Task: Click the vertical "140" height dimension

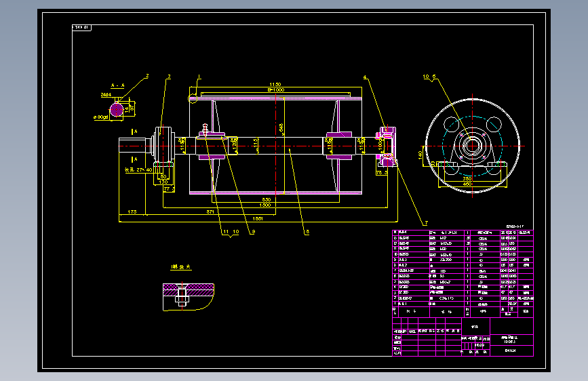Action: [x=420, y=155]
